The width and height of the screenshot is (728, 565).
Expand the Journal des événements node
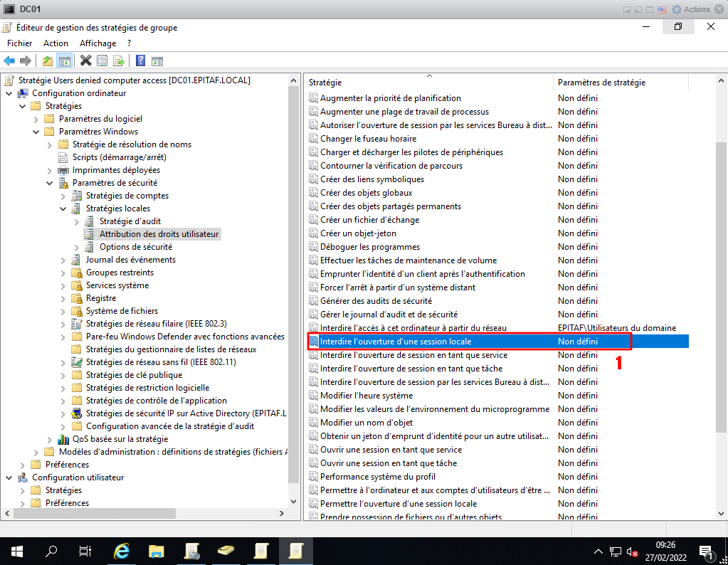coord(63,260)
